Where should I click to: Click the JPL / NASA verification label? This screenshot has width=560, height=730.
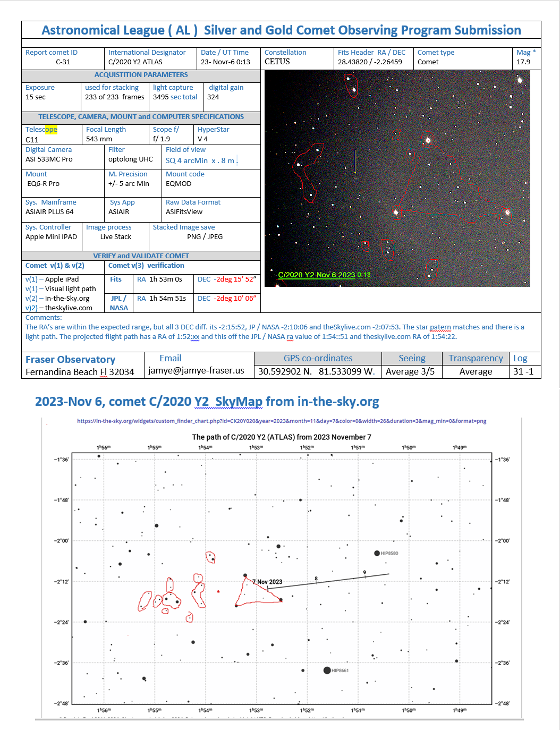coord(118,303)
